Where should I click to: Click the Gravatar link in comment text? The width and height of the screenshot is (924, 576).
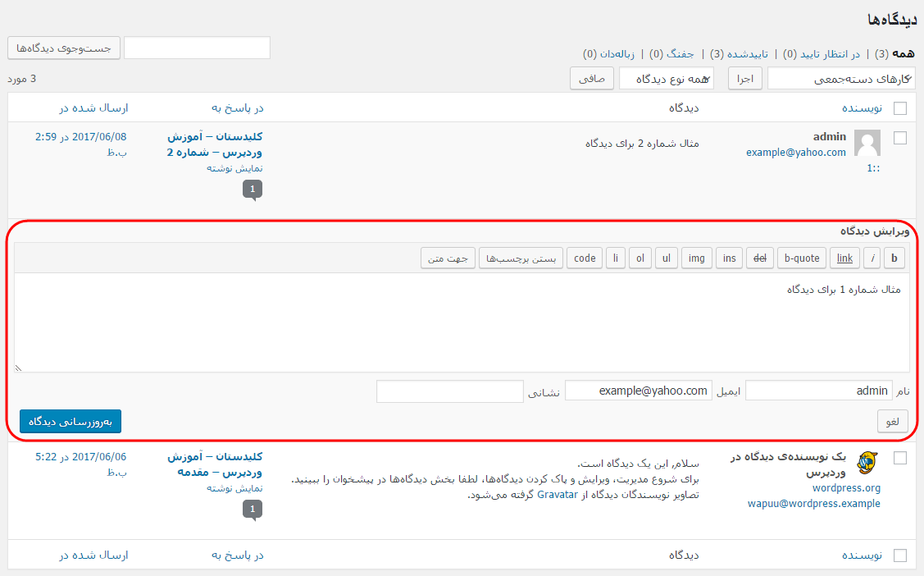click(557, 495)
